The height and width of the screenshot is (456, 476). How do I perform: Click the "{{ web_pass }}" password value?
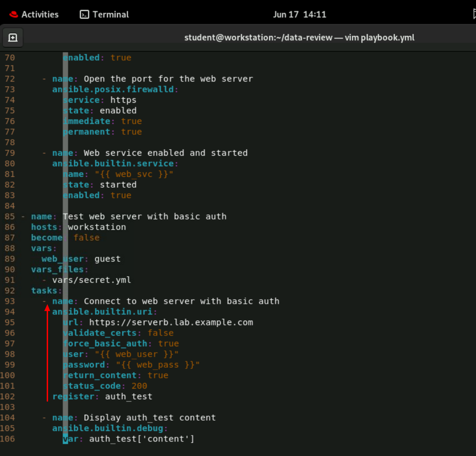158,365
